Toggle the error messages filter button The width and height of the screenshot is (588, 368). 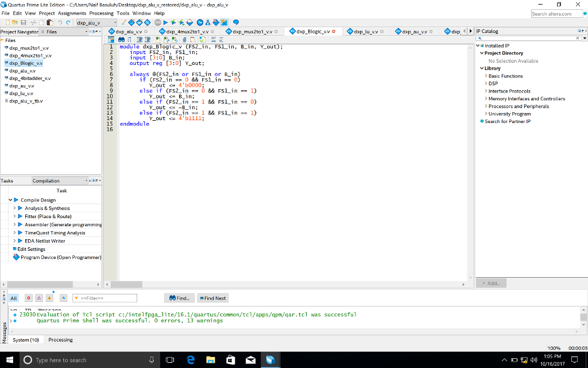pos(29,298)
